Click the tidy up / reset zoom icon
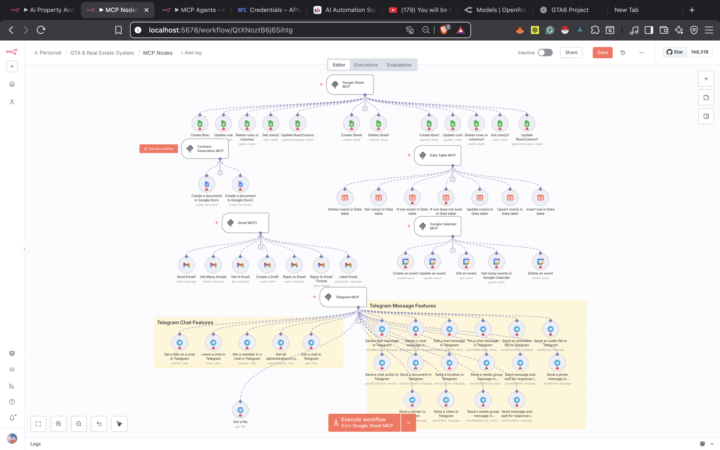720x450 pixels. point(99,423)
